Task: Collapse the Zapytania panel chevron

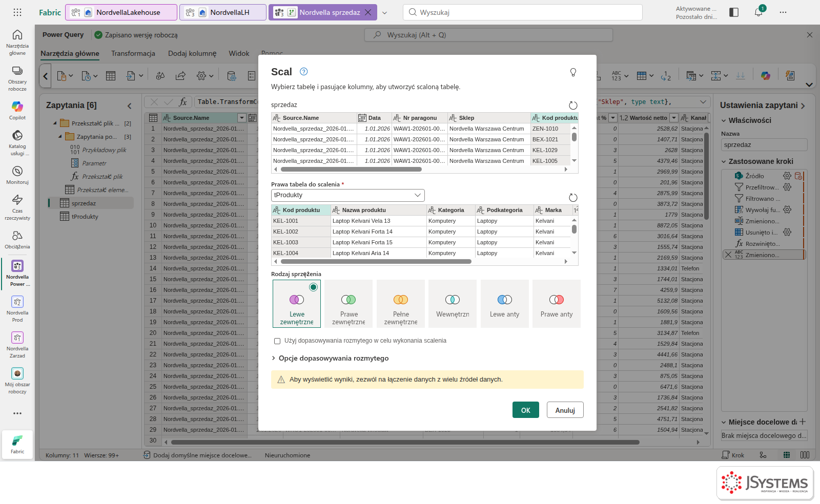Action: [129, 106]
